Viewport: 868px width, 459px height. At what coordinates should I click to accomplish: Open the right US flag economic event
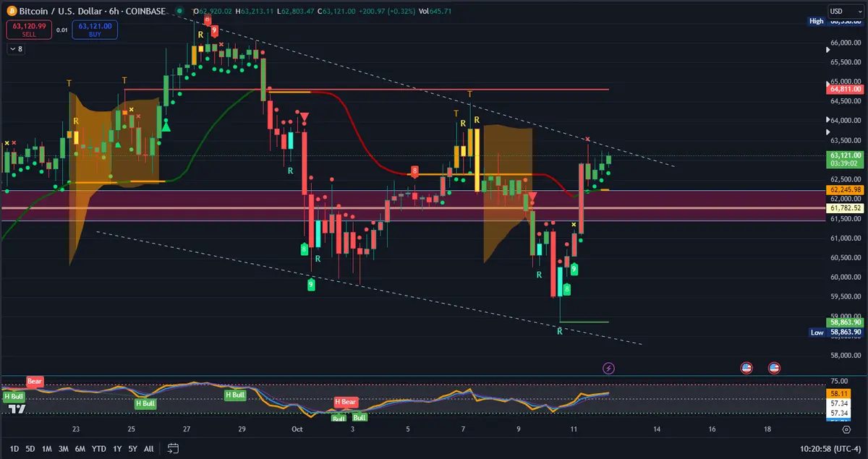pyautogui.click(x=774, y=368)
